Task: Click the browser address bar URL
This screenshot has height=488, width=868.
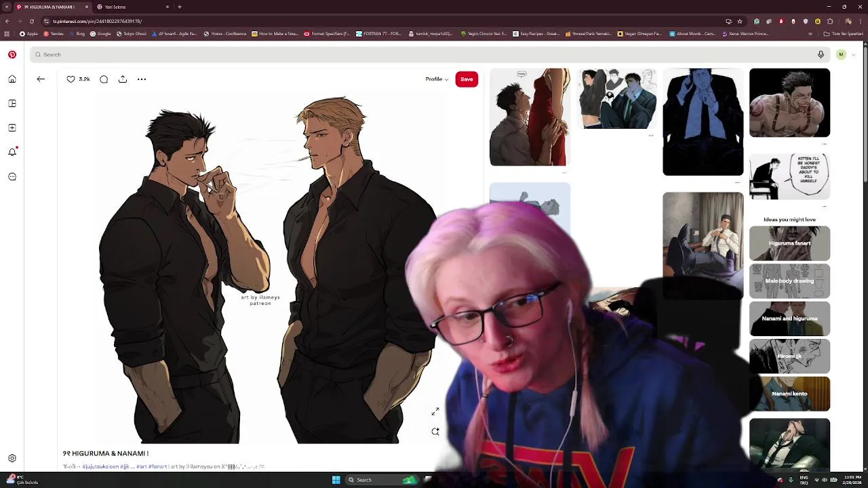Action: 98,21
